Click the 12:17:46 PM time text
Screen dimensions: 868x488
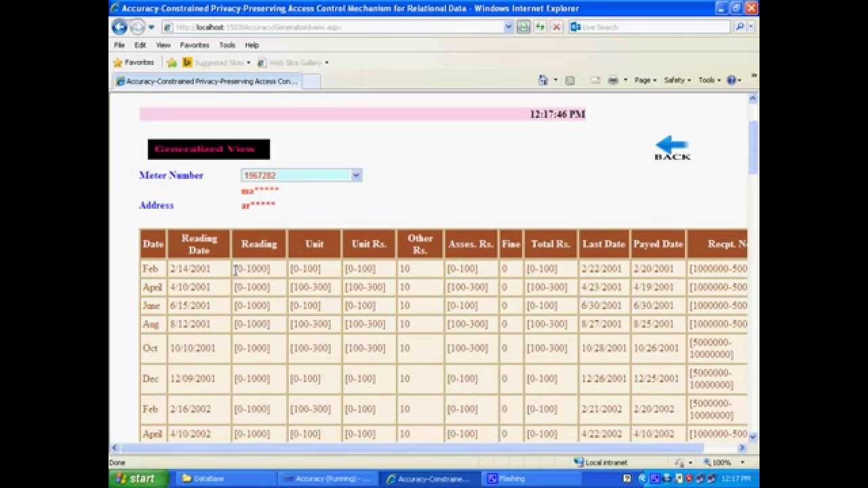click(x=557, y=115)
